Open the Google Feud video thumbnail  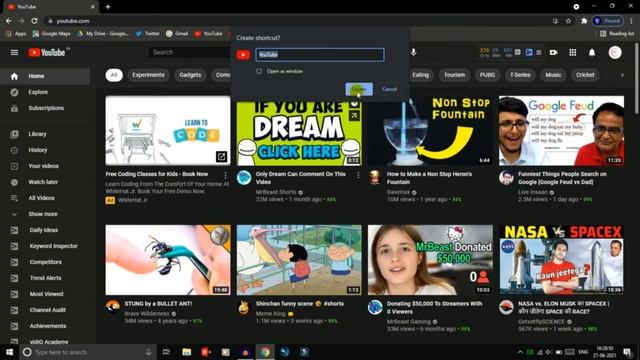(561, 131)
